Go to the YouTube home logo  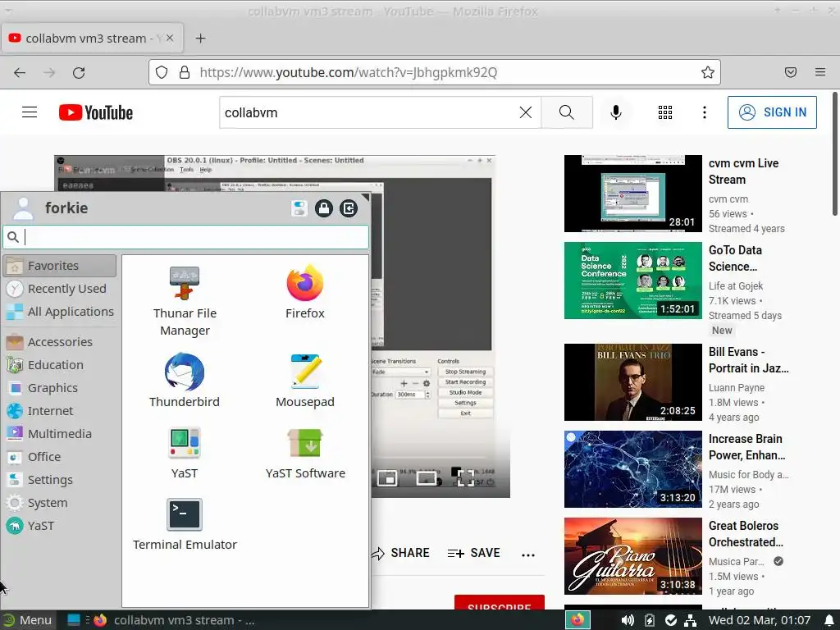[x=96, y=112]
